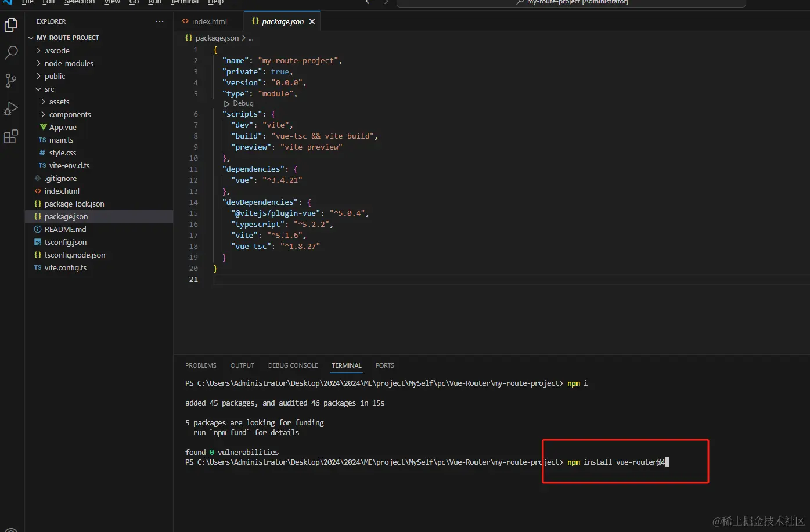Switch to the OUTPUT panel tab
Screen dimensions: 810x532
click(242, 365)
